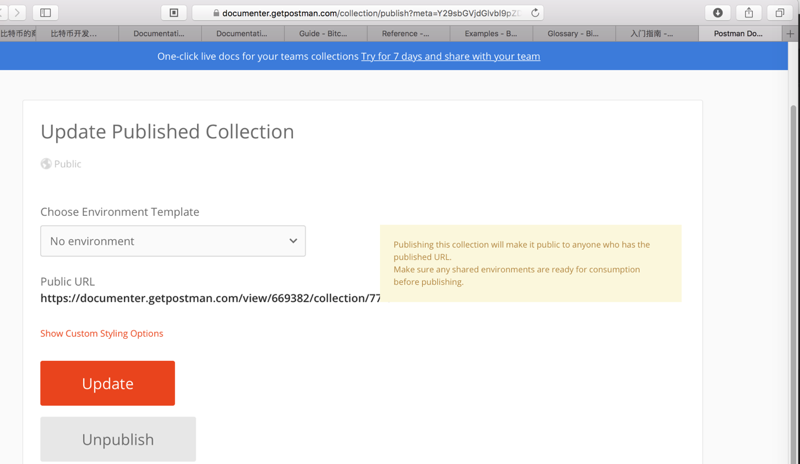The width and height of the screenshot is (800, 464).
Task: Click the documenter.getpostman.com public URL text
Action: point(211,298)
